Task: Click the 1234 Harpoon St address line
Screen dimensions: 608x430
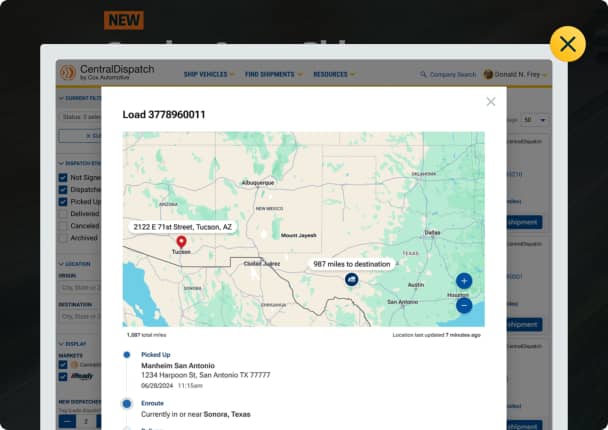Action: (206, 375)
